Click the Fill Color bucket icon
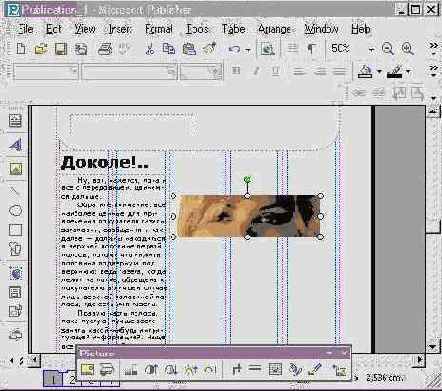Screen dimensions: 442x391 pos(365,71)
